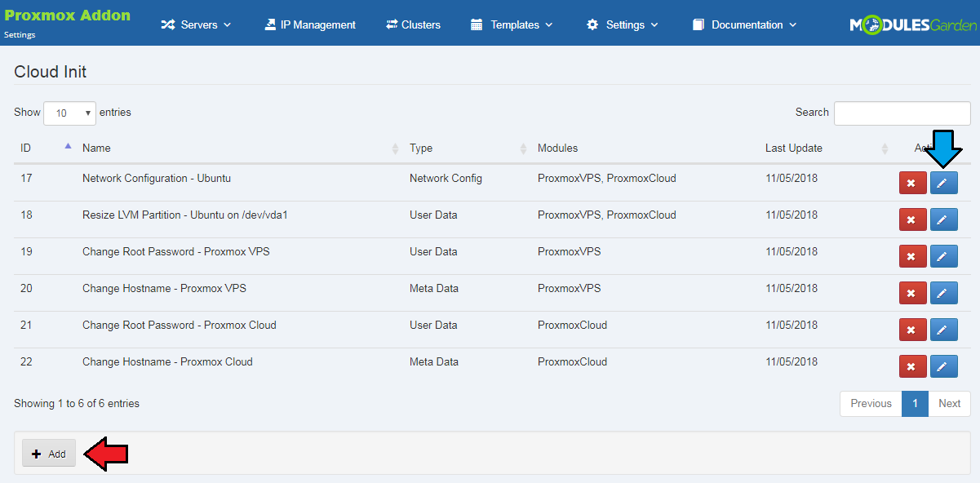This screenshot has height=483, width=980.
Task: Edit the Resize LVM Partition entry
Action: point(943,219)
